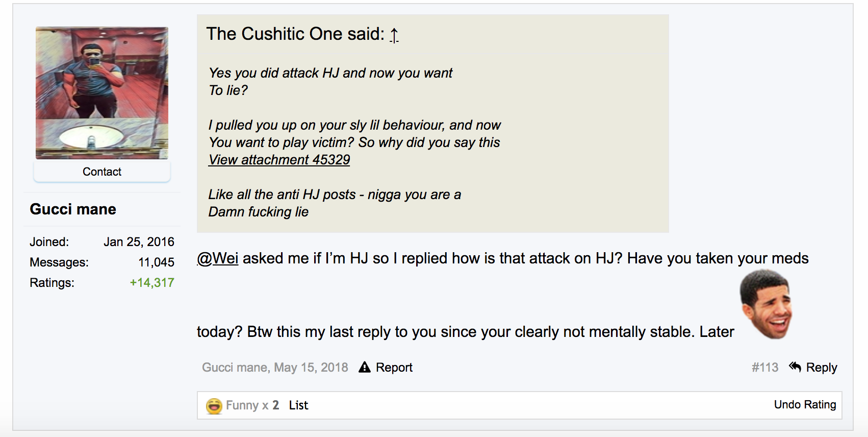The height and width of the screenshot is (437, 868).
Task: Click the Reply arrow icon
Action: (795, 367)
